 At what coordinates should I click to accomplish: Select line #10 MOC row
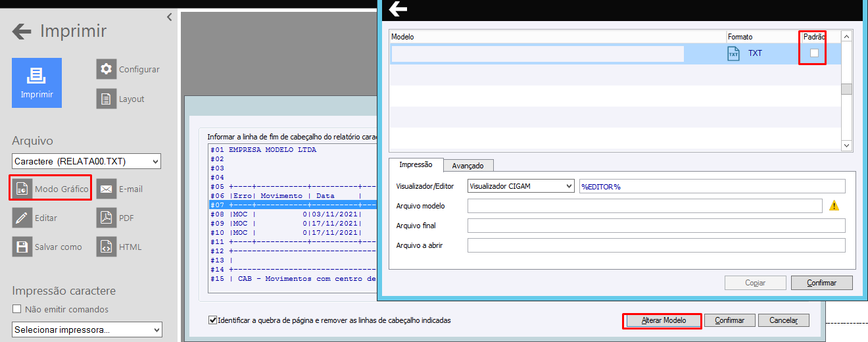coord(291,232)
